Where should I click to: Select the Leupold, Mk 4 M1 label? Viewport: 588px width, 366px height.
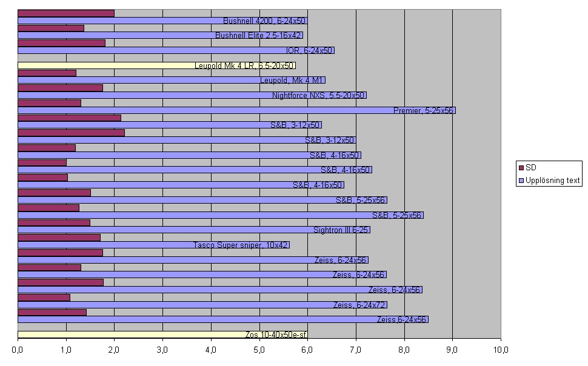292,80
